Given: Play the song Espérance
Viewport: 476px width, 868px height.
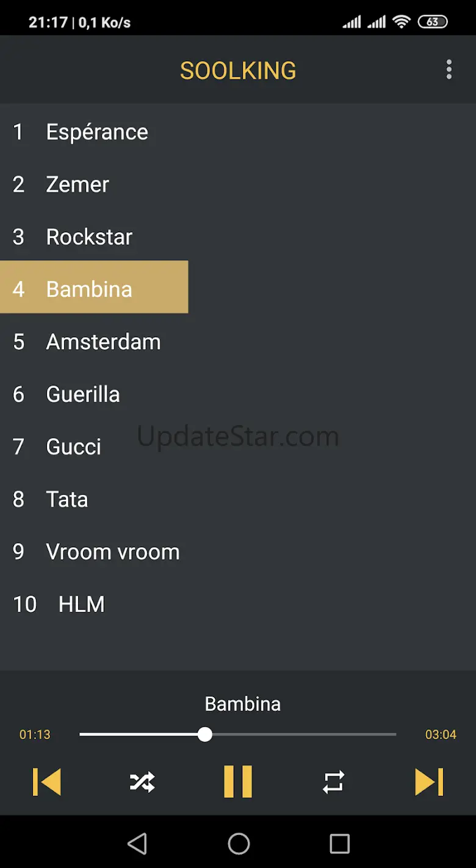Looking at the screenshot, I should pyautogui.click(x=97, y=132).
